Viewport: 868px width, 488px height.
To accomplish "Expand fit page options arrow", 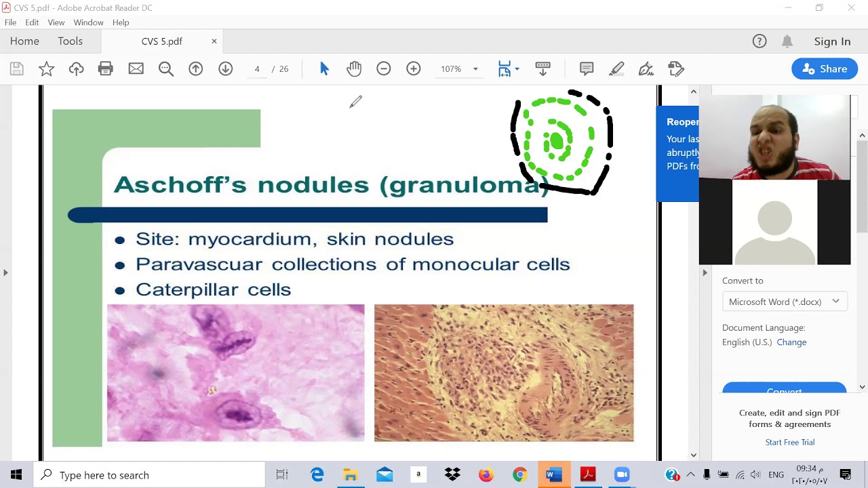I will tap(517, 68).
